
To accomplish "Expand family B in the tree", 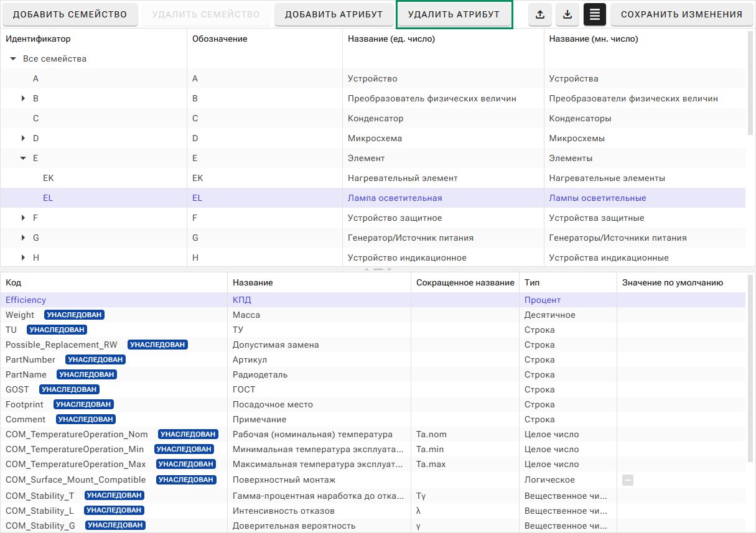I will coord(23,98).
